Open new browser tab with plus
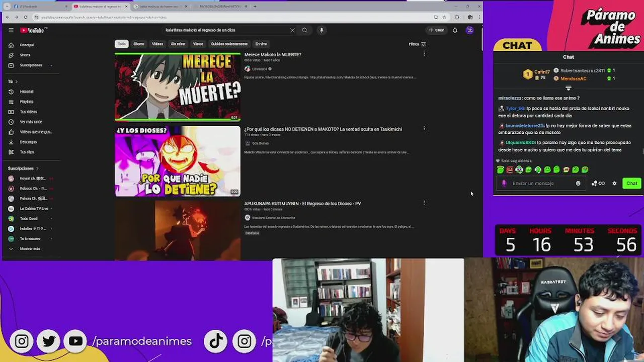Viewport: 644px width, 362px height. click(255, 7)
